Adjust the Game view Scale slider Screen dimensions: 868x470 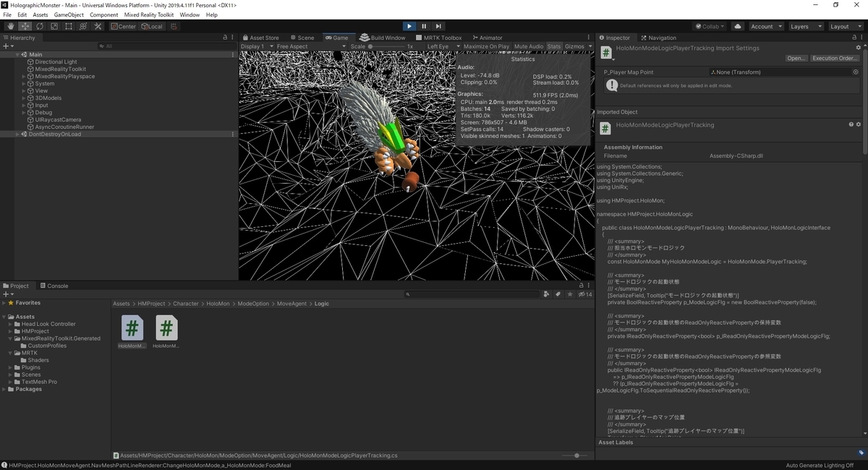click(x=386, y=46)
